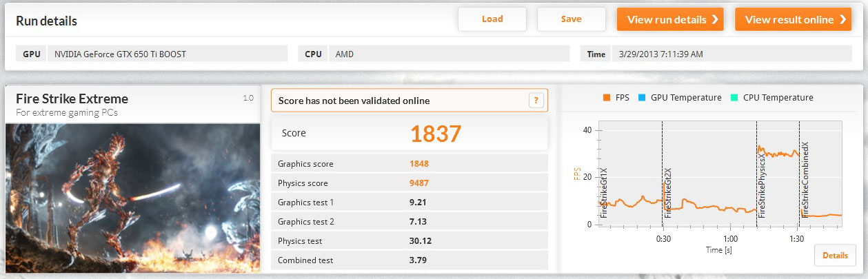The width and height of the screenshot is (868, 279).
Task: Click the version number 1.0 label
Action: pos(249,99)
